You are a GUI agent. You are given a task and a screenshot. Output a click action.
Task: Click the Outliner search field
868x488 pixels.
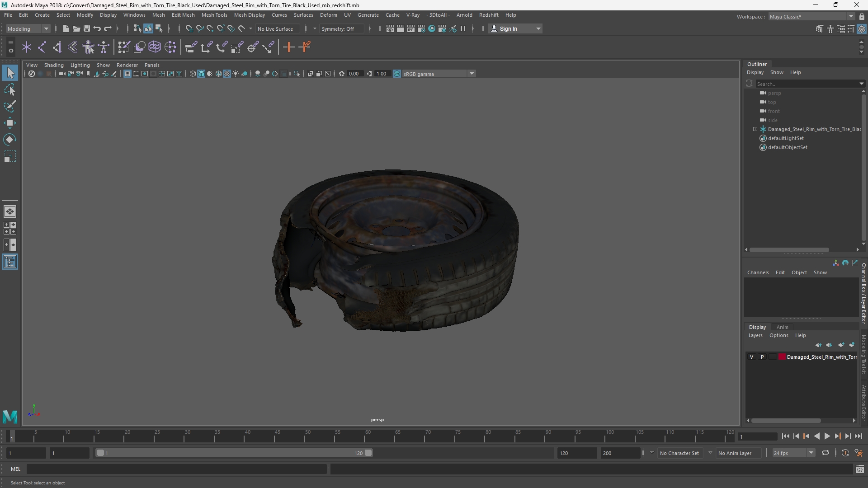point(807,84)
